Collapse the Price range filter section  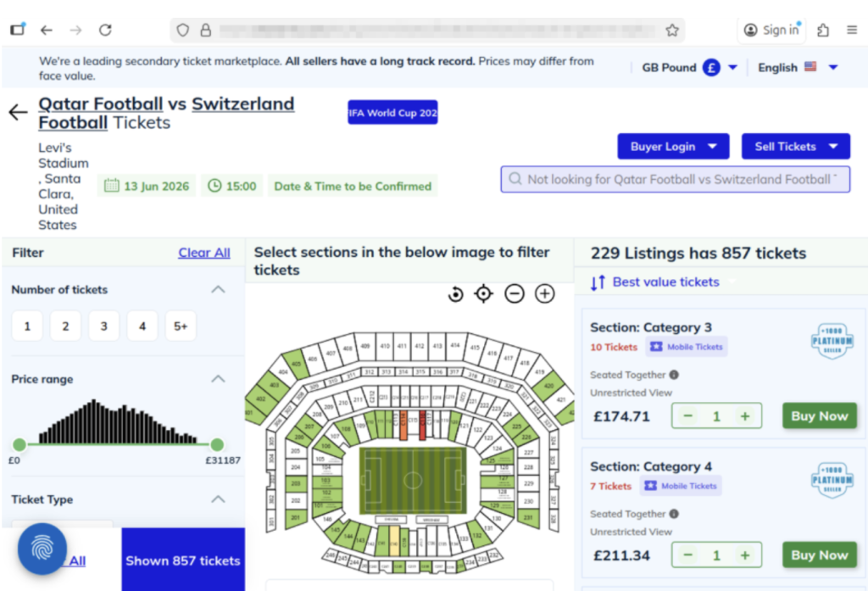click(x=218, y=379)
